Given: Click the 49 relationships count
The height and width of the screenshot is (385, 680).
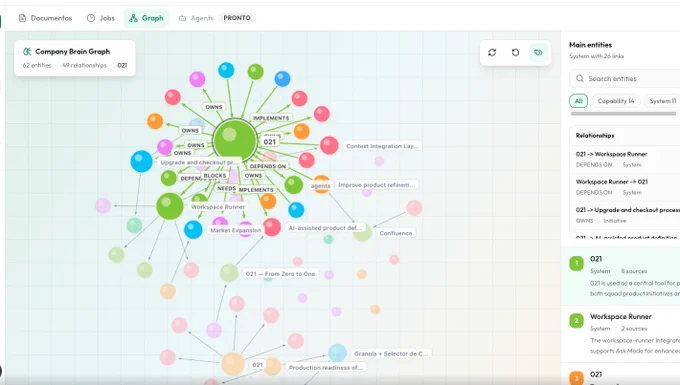Looking at the screenshot, I should coord(84,65).
